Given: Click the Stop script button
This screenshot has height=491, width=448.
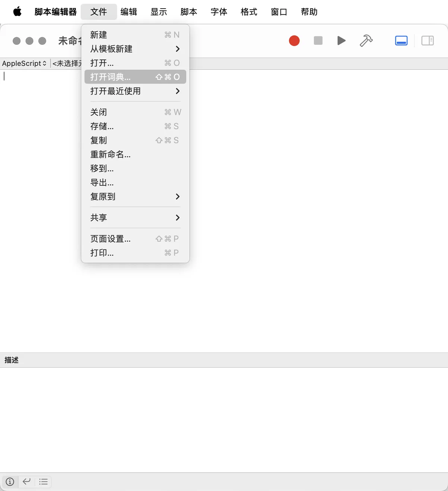Looking at the screenshot, I should (x=318, y=40).
